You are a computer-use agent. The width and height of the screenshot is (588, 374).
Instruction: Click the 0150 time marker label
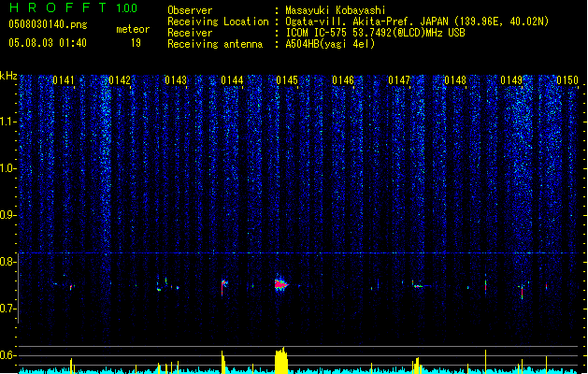(x=567, y=80)
